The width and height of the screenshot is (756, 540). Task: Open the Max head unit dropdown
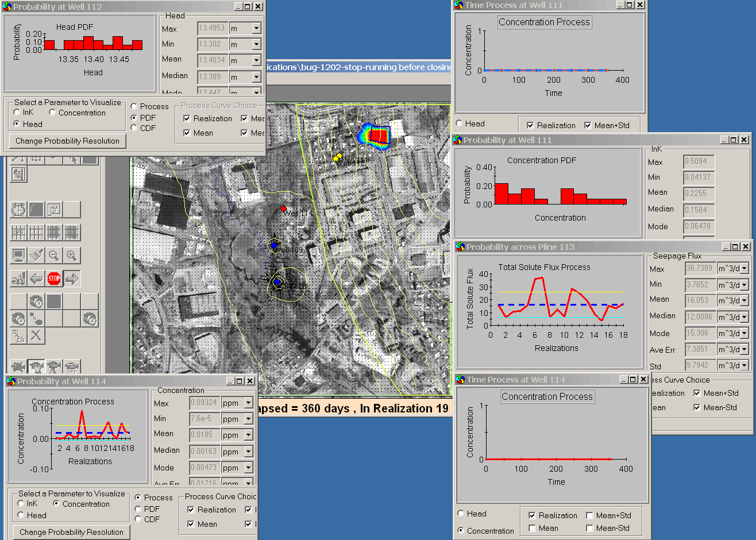tap(256, 28)
